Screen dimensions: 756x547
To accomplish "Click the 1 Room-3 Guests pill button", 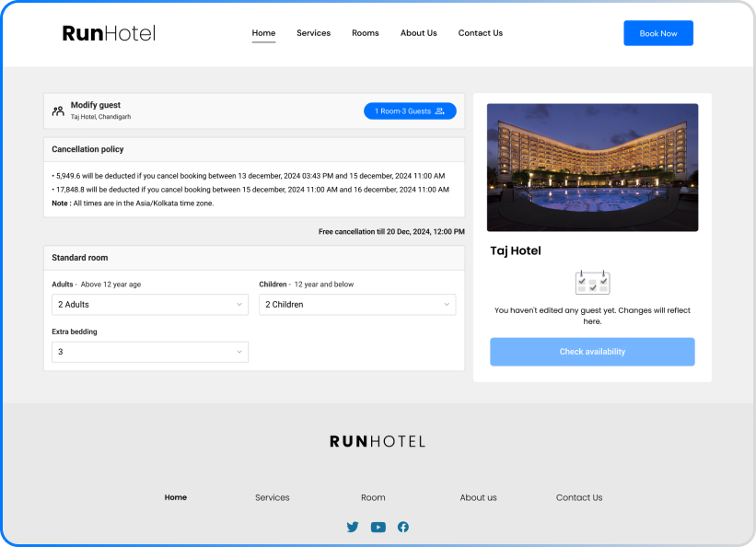I will 410,111.
